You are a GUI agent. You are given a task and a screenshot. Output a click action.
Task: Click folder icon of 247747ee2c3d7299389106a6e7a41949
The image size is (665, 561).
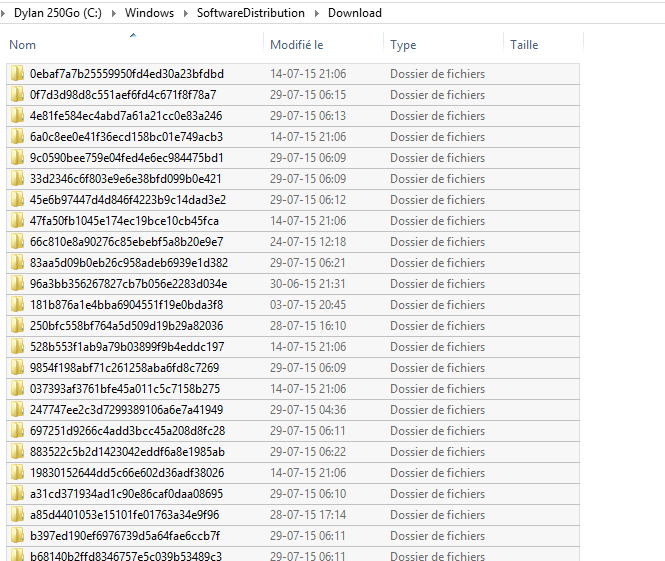tap(17, 410)
